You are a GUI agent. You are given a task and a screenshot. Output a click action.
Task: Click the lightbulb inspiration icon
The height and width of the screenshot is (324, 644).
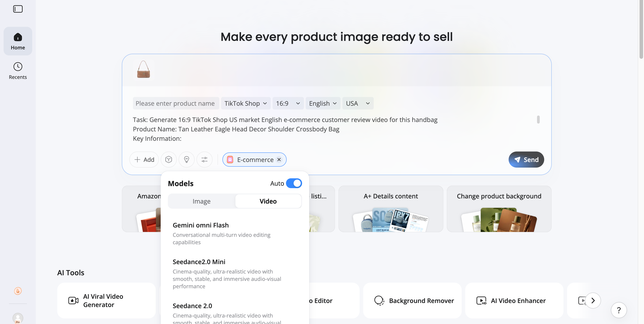(186, 160)
